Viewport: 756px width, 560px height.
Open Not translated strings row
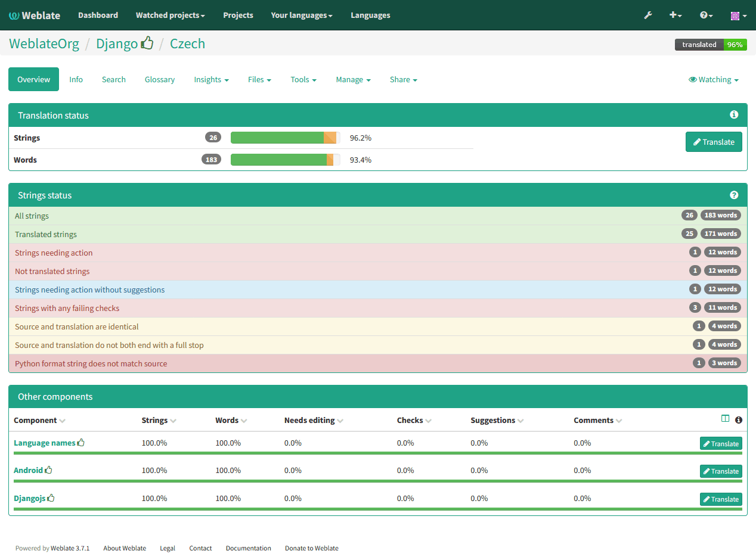378,271
